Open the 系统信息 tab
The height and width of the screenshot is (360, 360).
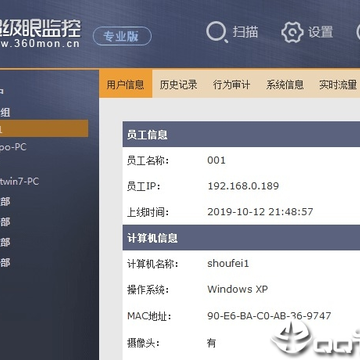285,84
